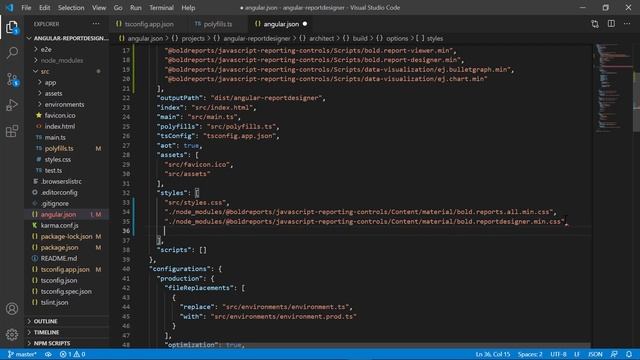Open .browserslistrc file

(61, 182)
